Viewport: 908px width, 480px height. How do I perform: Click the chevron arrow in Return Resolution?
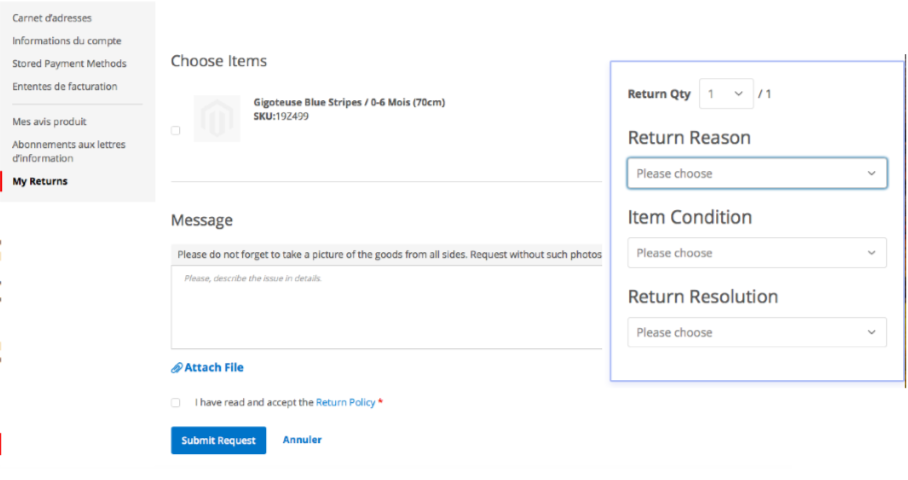click(871, 332)
